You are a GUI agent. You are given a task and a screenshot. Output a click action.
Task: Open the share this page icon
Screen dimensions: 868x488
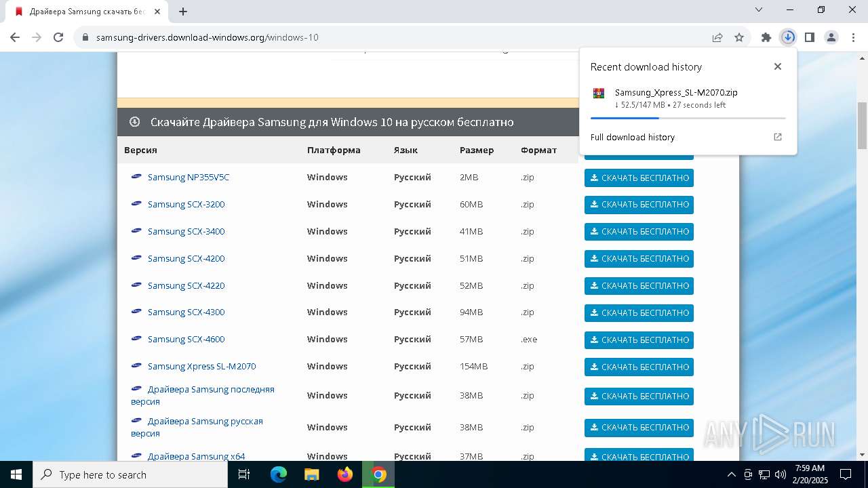tap(717, 37)
